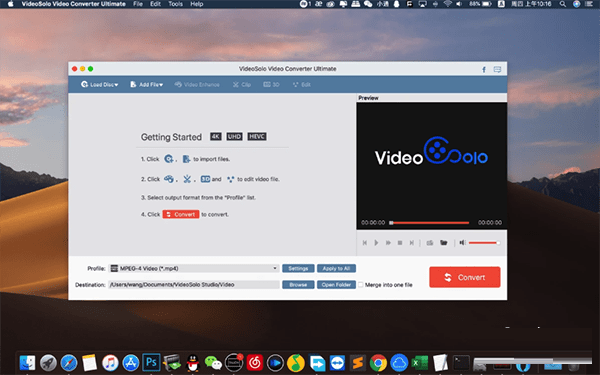Click the preview playback progress bar

pyautogui.click(x=429, y=223)
